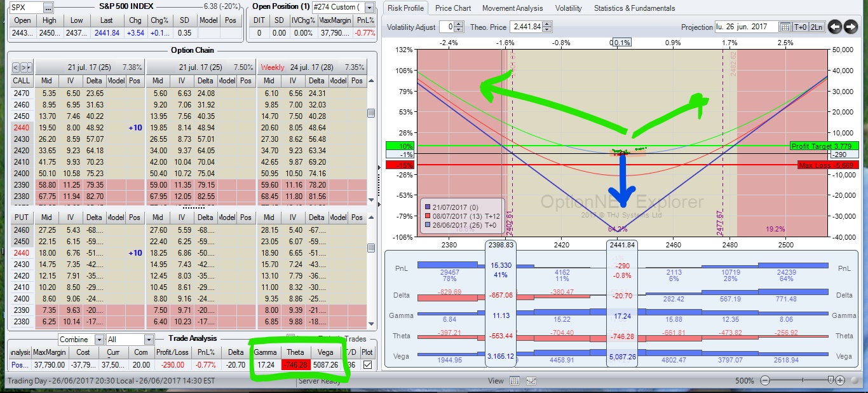Open the Projection date calendar picker
Viewport: 868px width, 393px height.
(785, 27)
